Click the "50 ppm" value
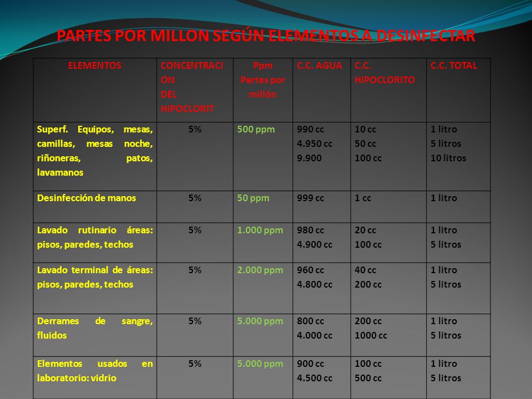The width and height of the screenshot is (532, 399). pyautogui.click(x=253, y=198)
